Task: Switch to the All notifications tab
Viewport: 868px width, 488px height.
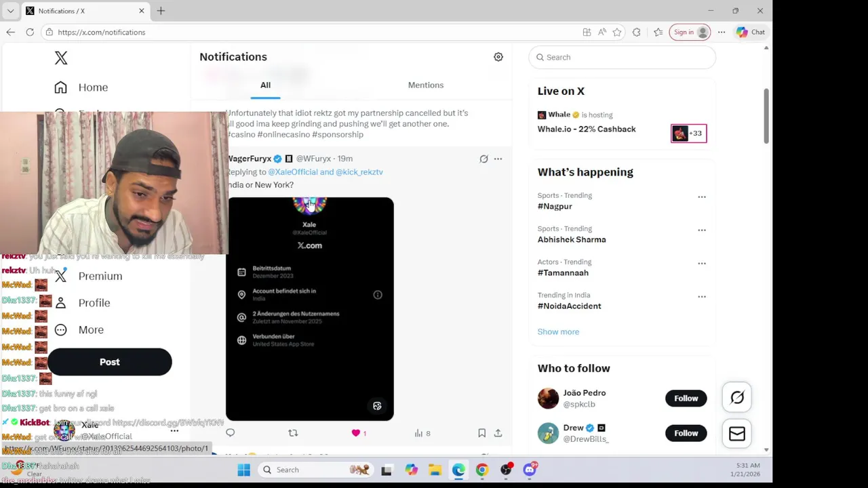Action: click(265, 85)
